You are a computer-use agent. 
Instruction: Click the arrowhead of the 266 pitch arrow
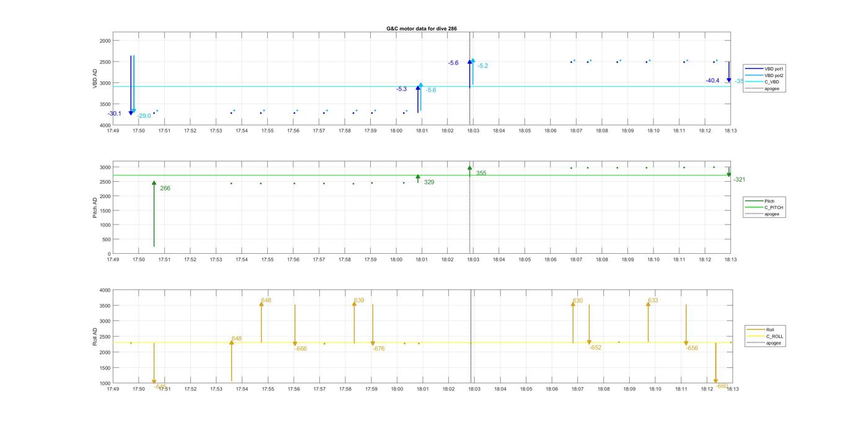[x=154, y=183]
